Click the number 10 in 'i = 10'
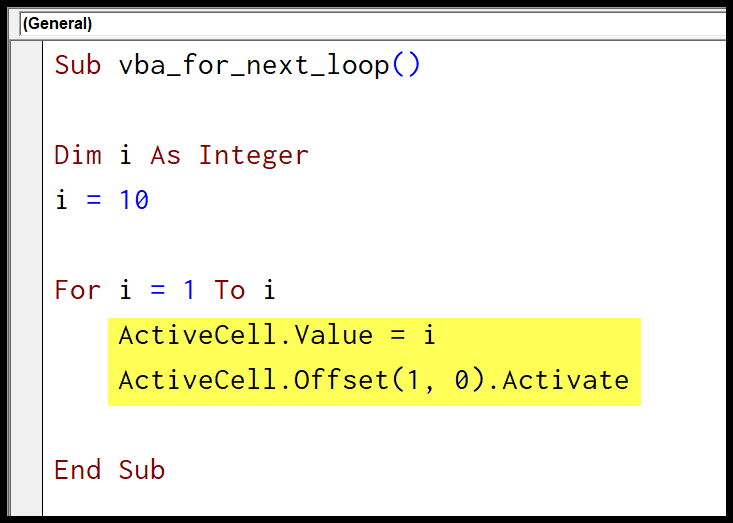 point(134,200)
